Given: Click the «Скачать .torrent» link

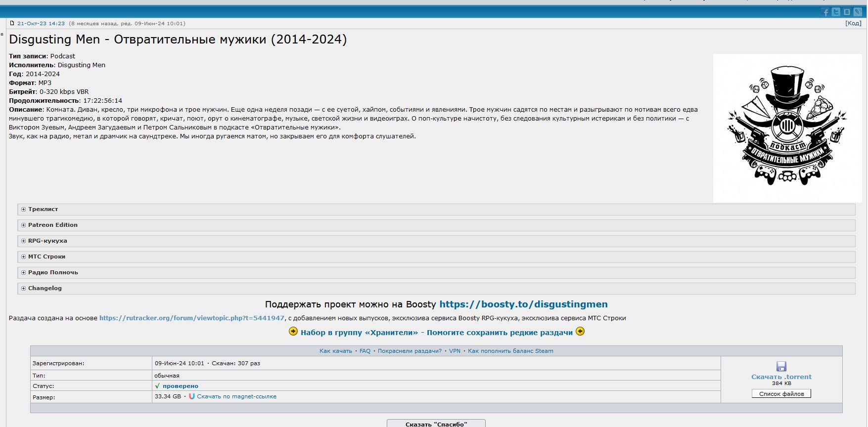Looking at the screenshot, I should click(781, 377).
